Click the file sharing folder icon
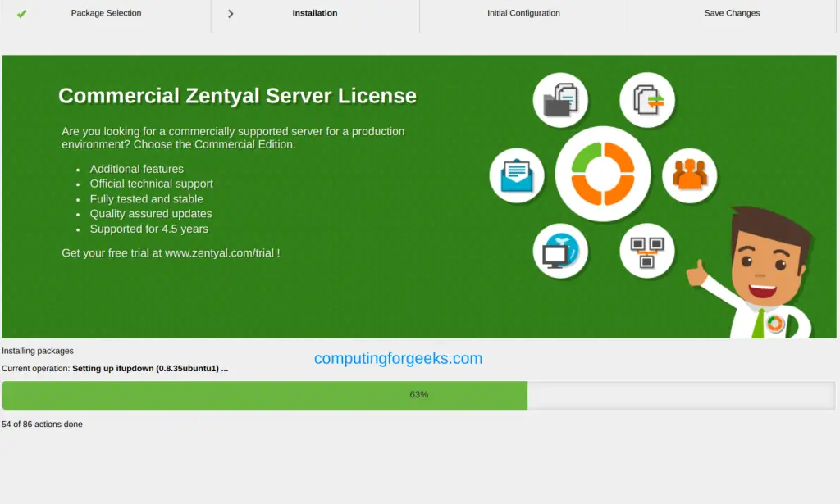Image resolution: width=840 pixels, height=504 pixels. (x=560, y=100)
